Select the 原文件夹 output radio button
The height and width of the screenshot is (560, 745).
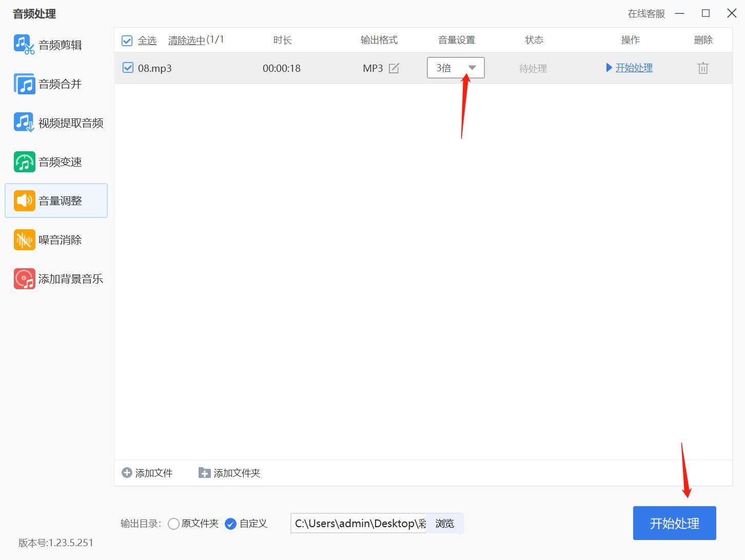click(x=173, y=524)
